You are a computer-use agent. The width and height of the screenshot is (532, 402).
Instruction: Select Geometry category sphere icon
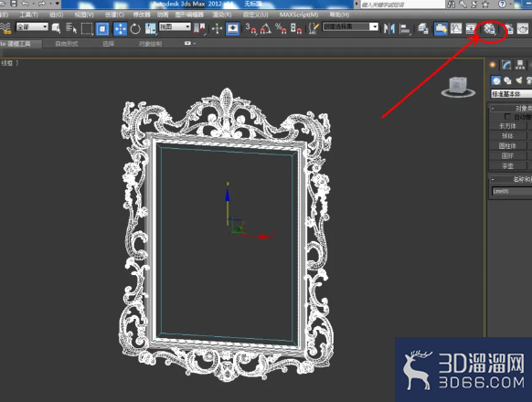click(x=496, y=80)
